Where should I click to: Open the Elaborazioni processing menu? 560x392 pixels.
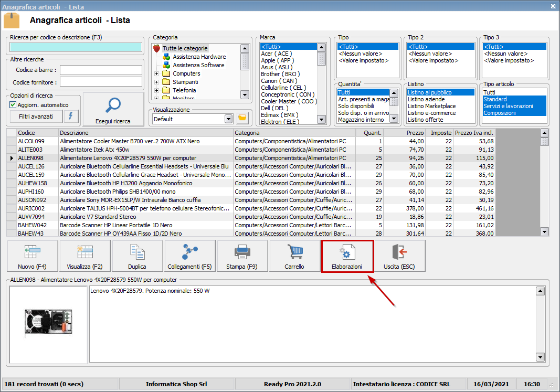tap(347, 256)
